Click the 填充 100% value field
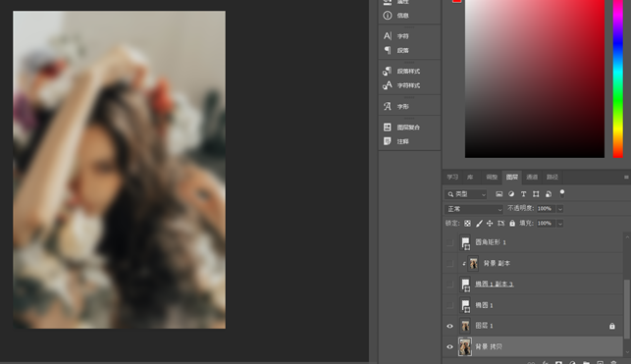Screen dimensions: 631x364 (x=546, y=224)
